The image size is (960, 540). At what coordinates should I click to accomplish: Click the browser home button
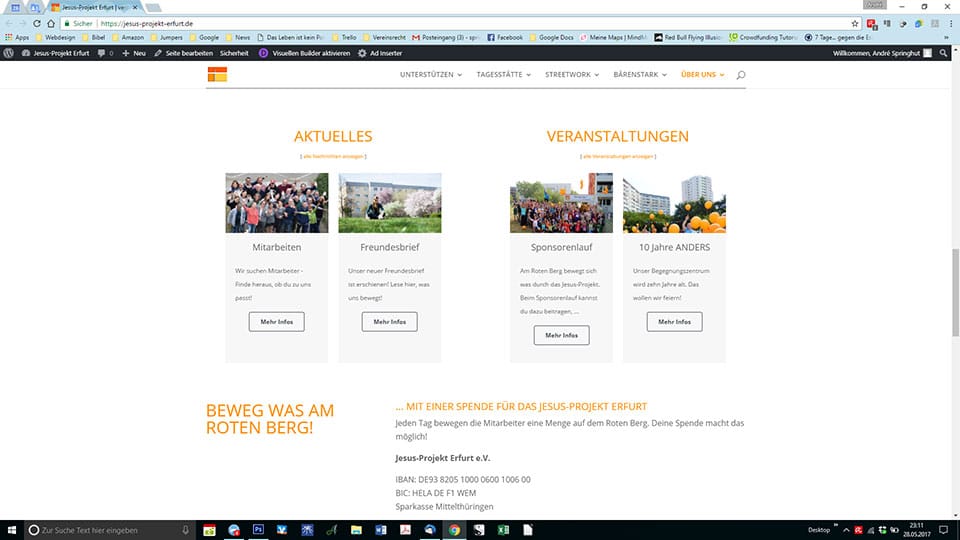51,23
